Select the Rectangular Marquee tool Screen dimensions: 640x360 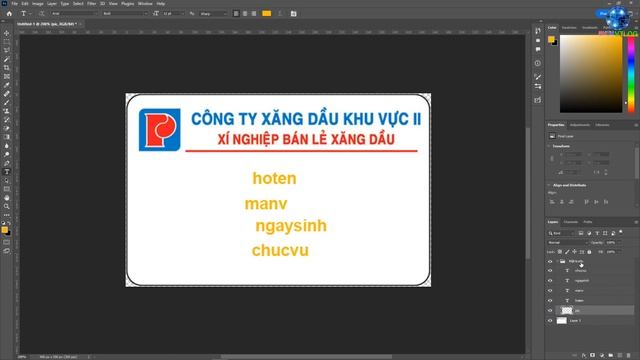[x=7, y=42]
